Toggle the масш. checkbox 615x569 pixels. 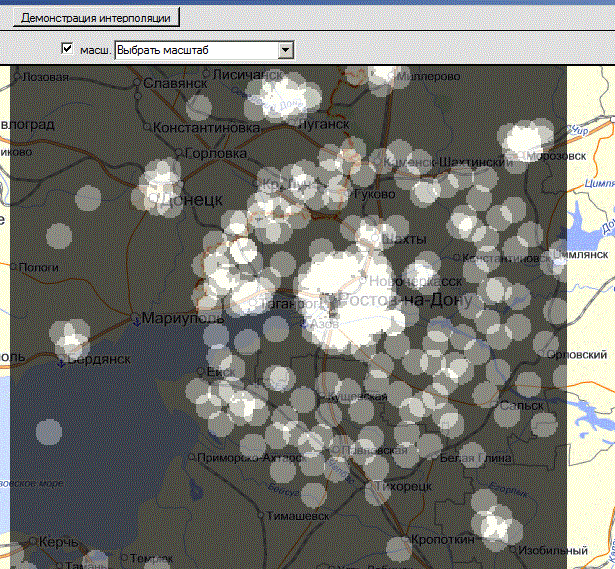68,49
